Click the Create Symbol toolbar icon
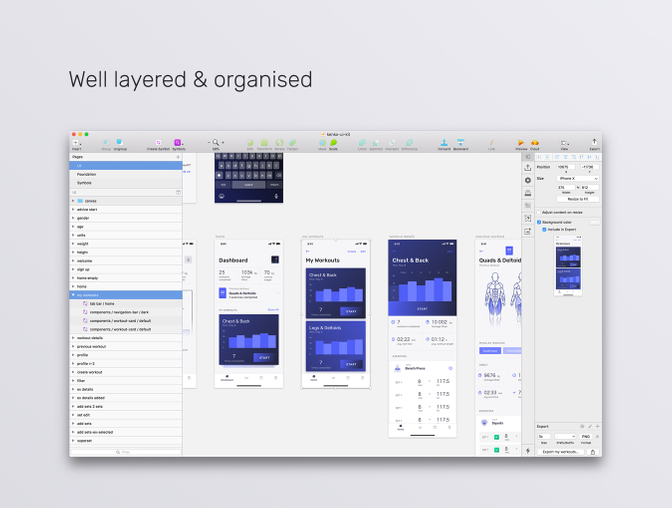Viewport: 672px width, 508px height. pos(158,143)
